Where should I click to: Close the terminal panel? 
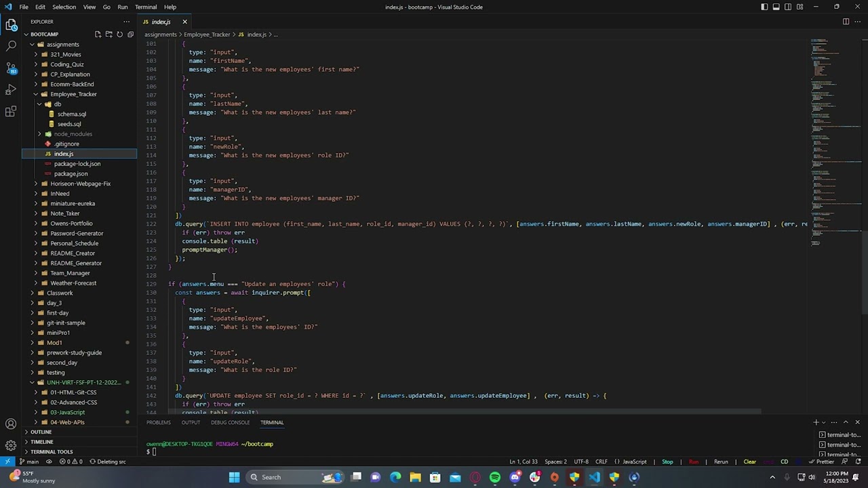pyautogui.click(x=857, y=422)
